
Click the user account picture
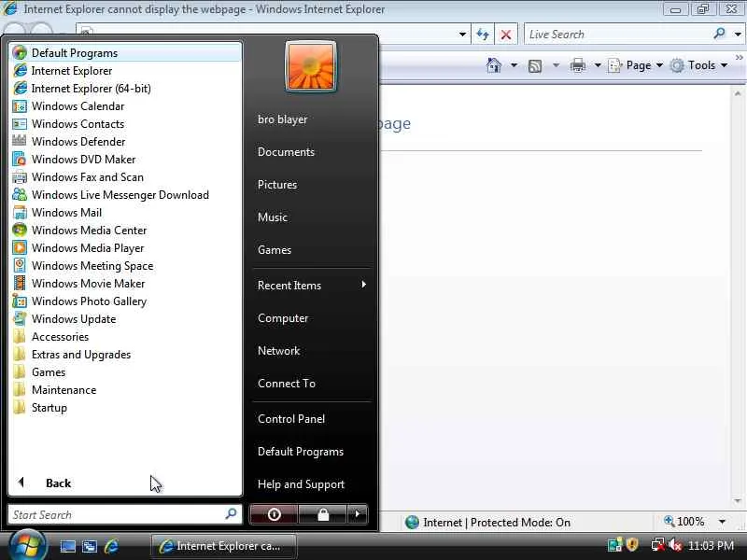coord(311,66)
